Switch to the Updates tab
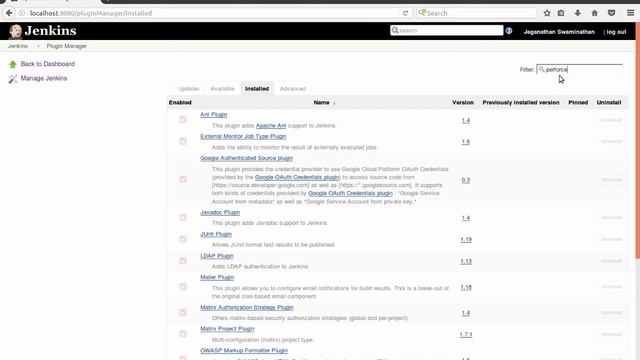 point(189,89)
